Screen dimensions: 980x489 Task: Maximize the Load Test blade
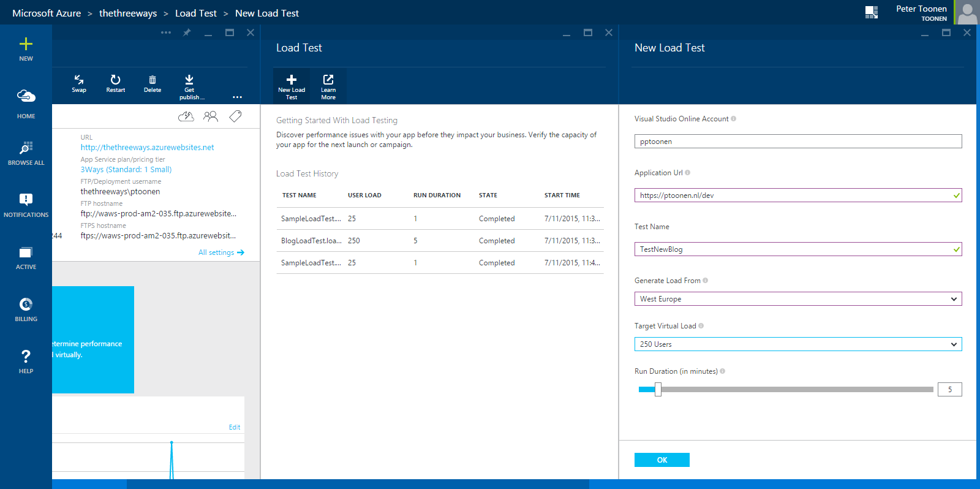588,32
